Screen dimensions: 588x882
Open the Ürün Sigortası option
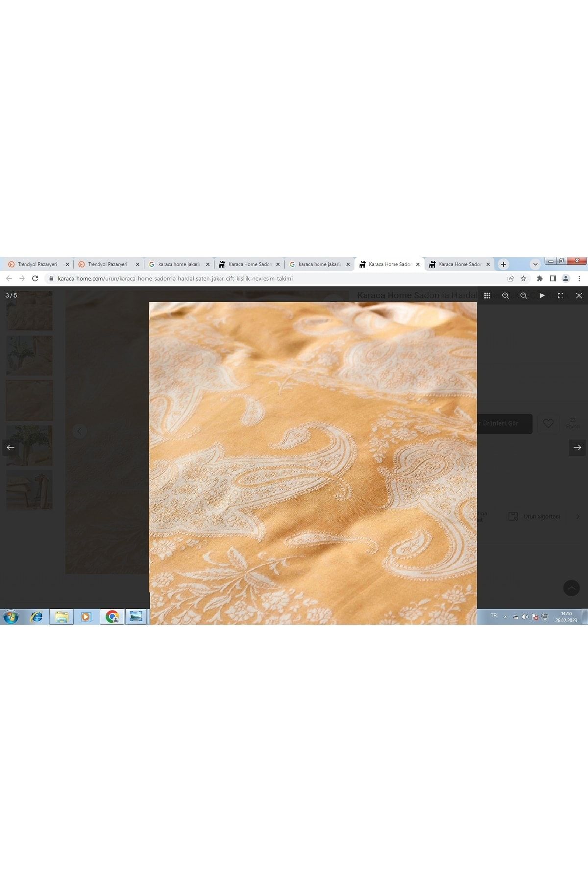tap(534, 516)
